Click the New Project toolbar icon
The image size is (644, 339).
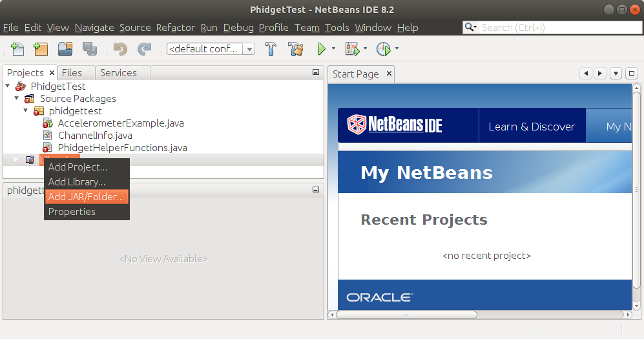tap(41, 49)
